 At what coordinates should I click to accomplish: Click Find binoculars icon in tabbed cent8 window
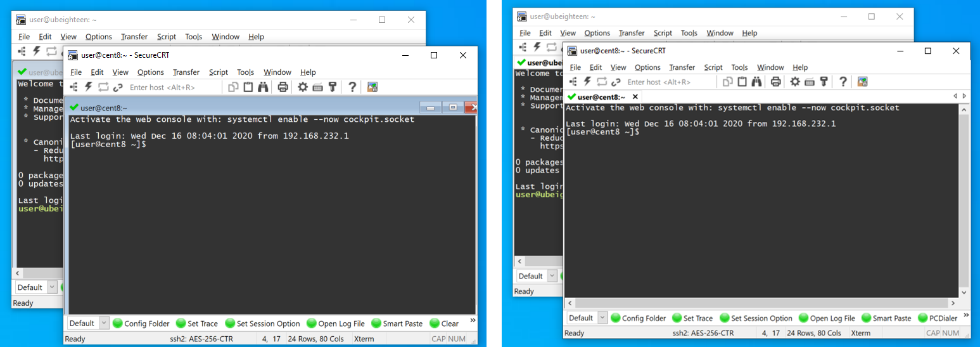tap(756, 82)
